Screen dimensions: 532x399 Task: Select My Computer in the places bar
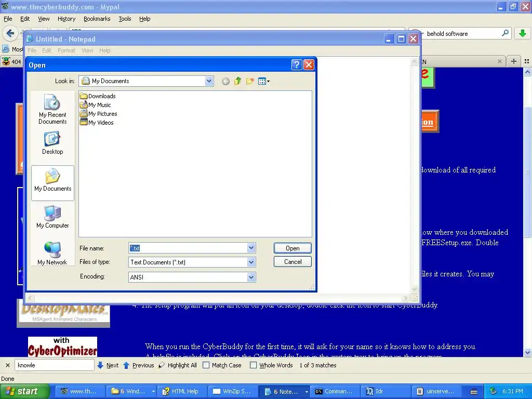pyautogui.click(x=52, y=217)
